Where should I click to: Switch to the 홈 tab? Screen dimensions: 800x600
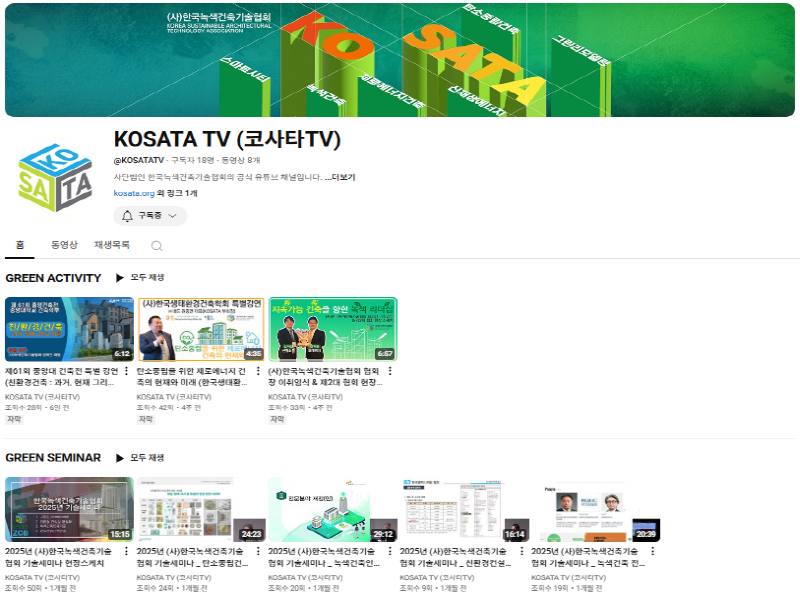pos(20,245)
